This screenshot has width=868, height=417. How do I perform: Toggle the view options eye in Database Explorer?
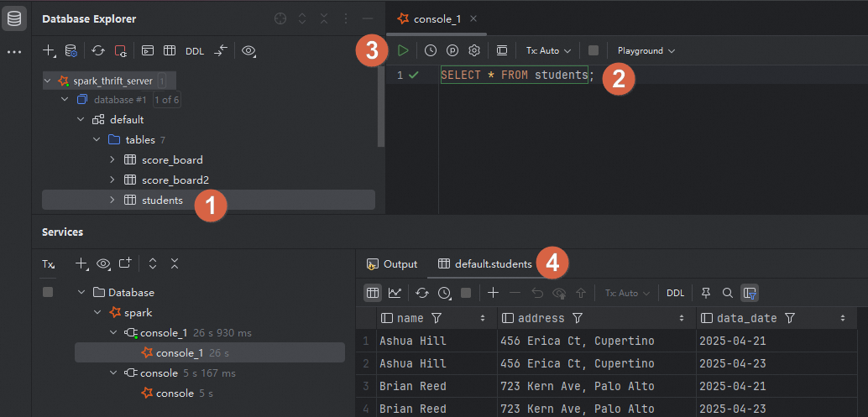tap(248, 51)
